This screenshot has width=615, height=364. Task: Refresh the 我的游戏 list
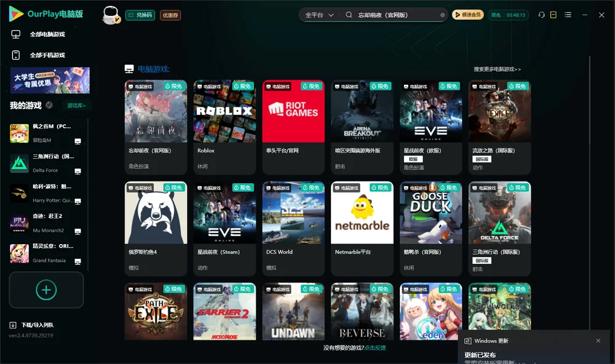click(49, 105)
